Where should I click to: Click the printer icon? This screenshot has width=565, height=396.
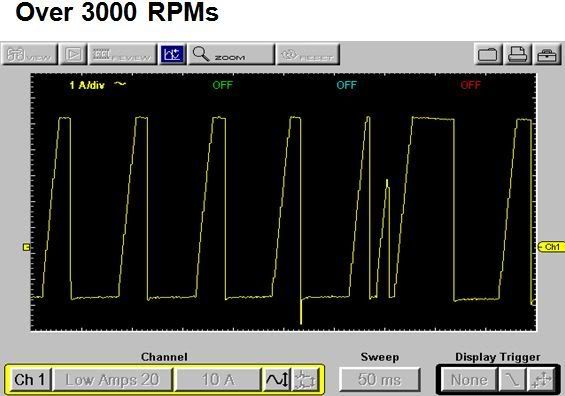tap(518, 54)
